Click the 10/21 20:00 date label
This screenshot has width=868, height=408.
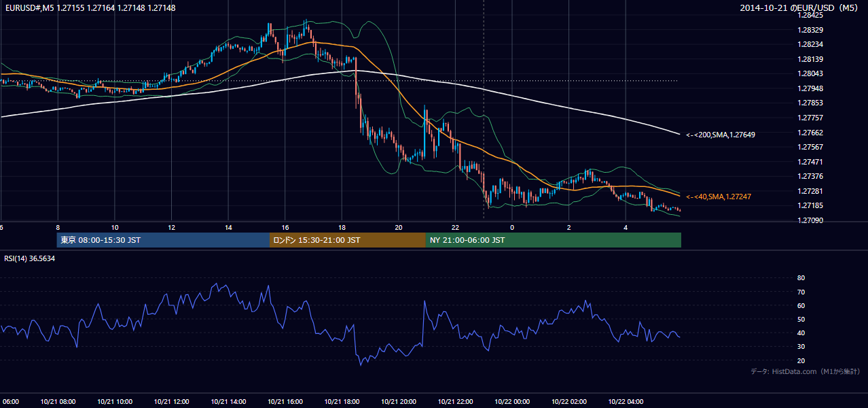[x=399, y=402]
